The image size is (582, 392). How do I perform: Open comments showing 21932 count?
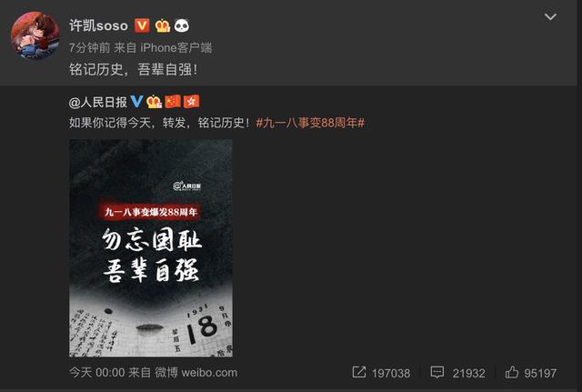(457, 372)
